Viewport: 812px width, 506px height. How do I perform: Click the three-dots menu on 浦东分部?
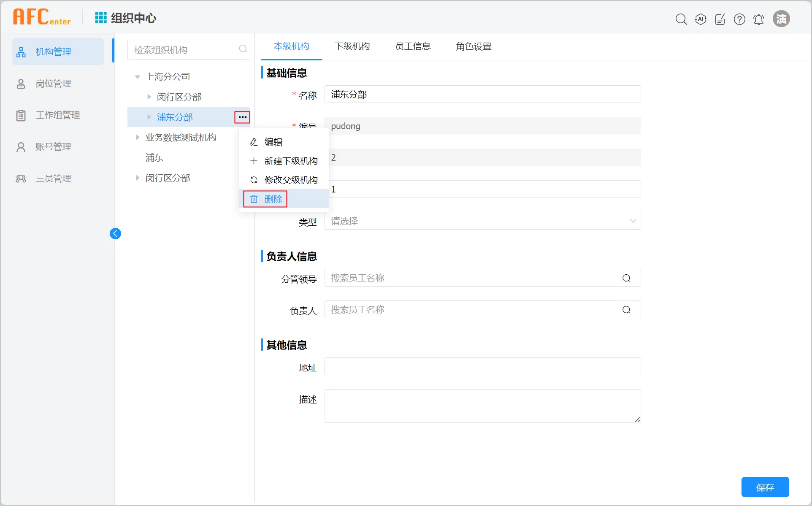242,117
